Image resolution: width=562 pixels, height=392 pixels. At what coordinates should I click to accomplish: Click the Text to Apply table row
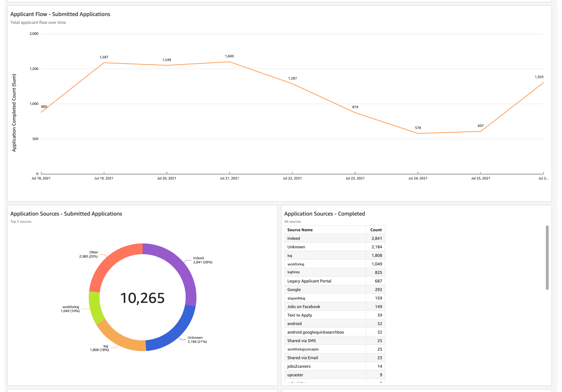pos(300,315)
